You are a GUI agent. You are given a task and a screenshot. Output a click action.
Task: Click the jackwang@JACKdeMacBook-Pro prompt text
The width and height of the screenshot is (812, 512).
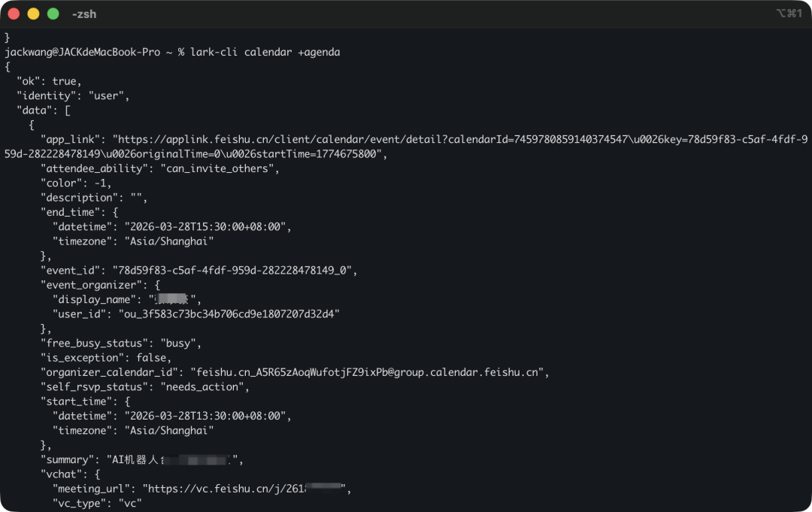[x=83, y=52]
